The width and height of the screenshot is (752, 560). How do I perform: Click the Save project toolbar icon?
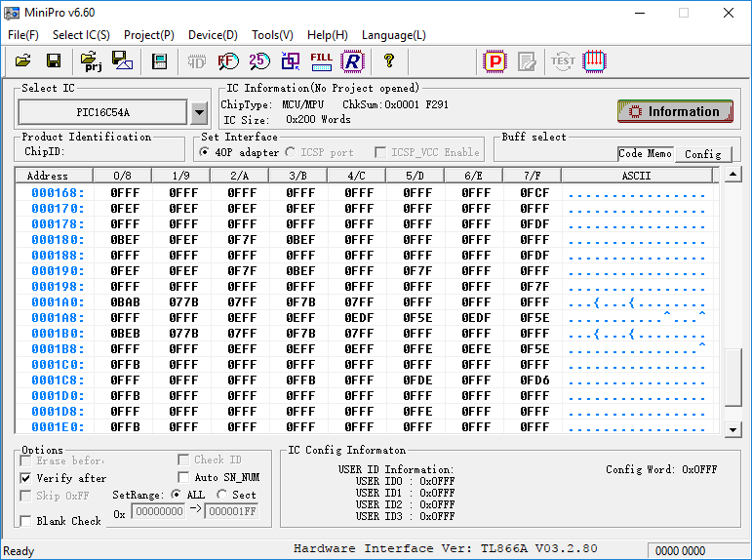pos(122,60)
